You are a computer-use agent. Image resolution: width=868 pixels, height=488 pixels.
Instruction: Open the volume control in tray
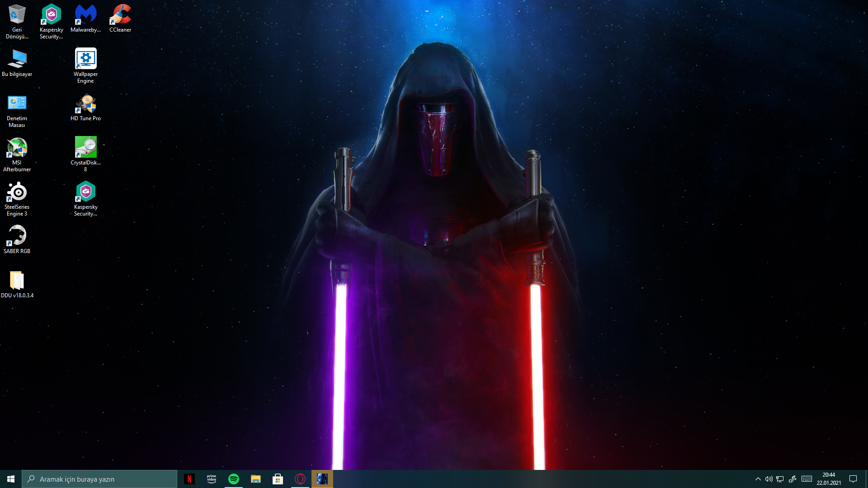point(769,479)
